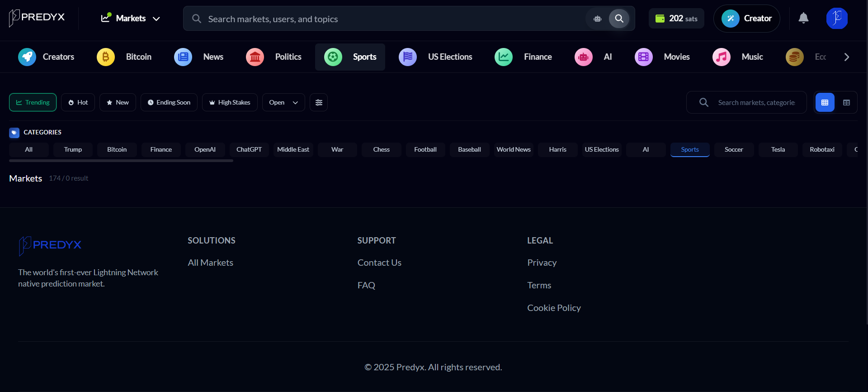Click the Predyx logo in header
Screen dimensions: 868x392
tap(37, 18)
